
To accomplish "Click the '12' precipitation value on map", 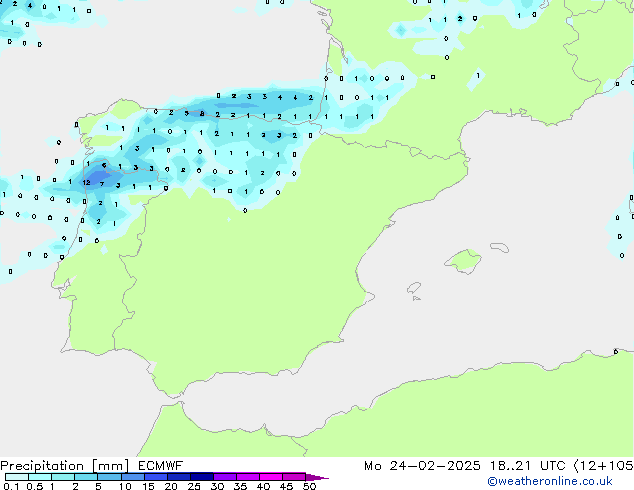I will (87, 182).
